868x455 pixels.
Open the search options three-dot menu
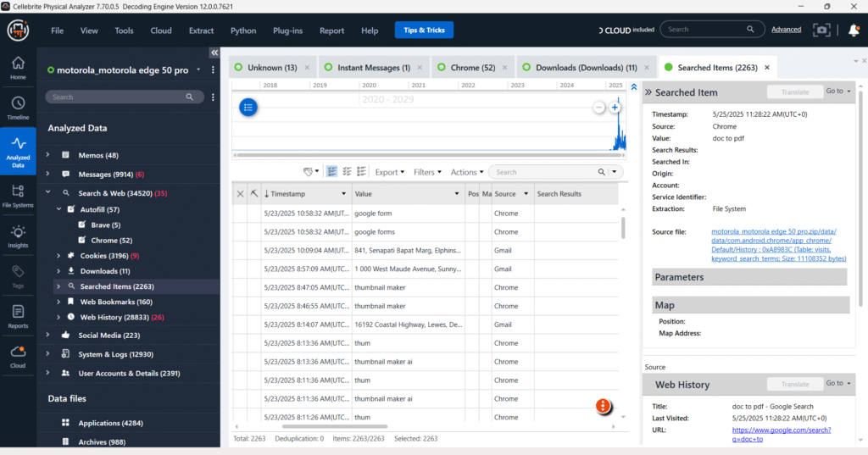click(213, 97)
